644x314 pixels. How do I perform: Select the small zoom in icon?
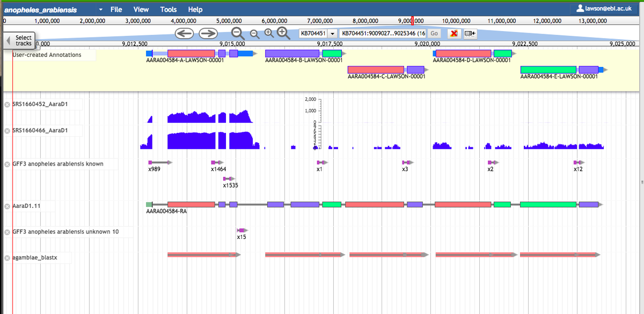pos(268,33)
